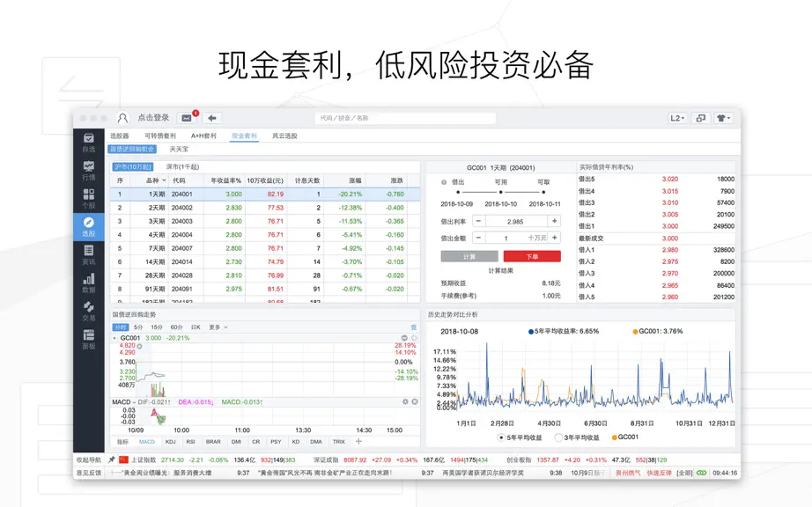Select the 日K chart period
This screenshot has width=812, height=507.
point(196,327)
